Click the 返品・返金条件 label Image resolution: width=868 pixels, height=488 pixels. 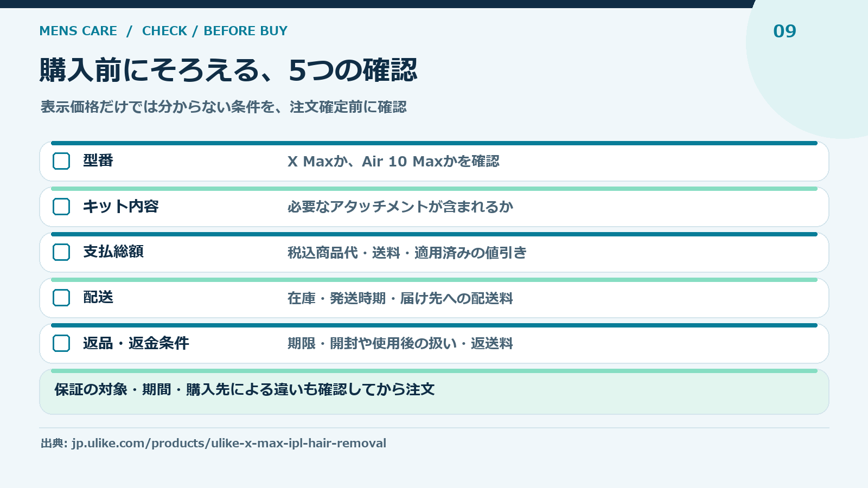(136, 343)
